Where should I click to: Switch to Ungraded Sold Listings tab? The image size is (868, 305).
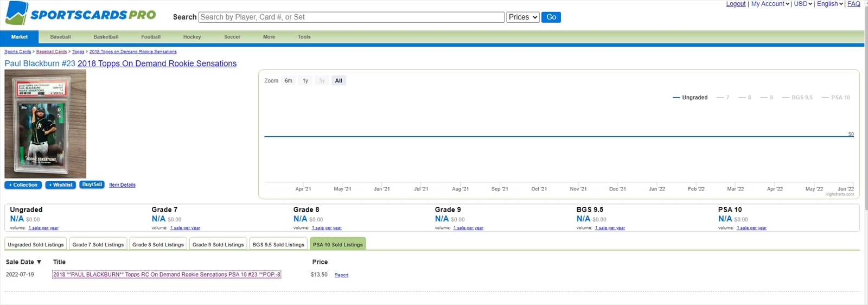36,244
